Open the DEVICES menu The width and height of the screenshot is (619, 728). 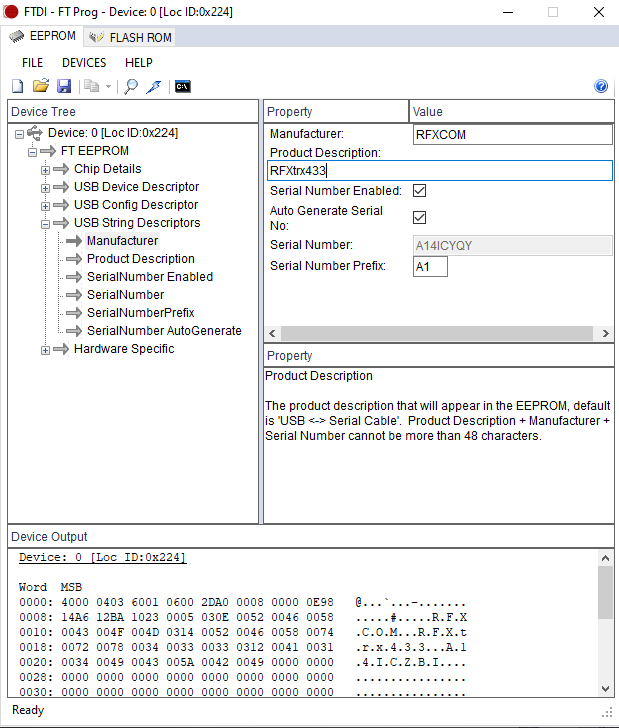84,63
